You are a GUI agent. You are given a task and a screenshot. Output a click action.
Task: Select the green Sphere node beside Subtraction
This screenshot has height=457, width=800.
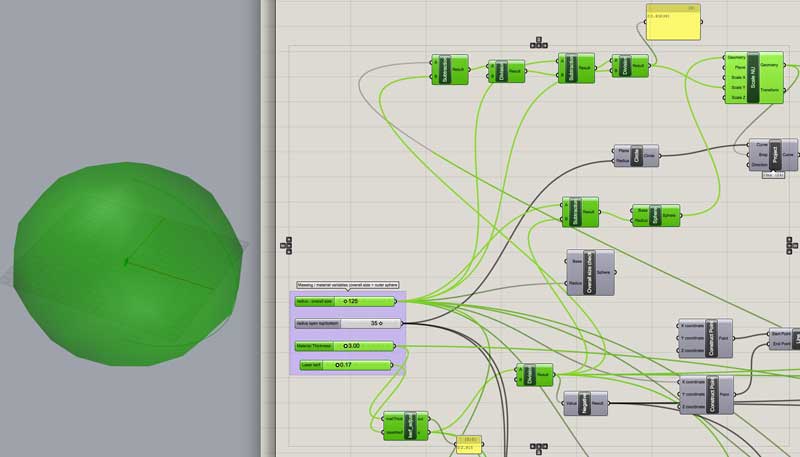[x=656, y=215]
